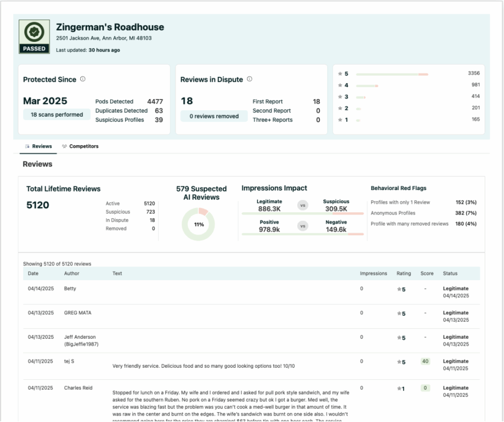Click "Showing 5120 of 5120 reviews" text
The height and width of the screenshot is (422, 504).
[x=57, y=264]
